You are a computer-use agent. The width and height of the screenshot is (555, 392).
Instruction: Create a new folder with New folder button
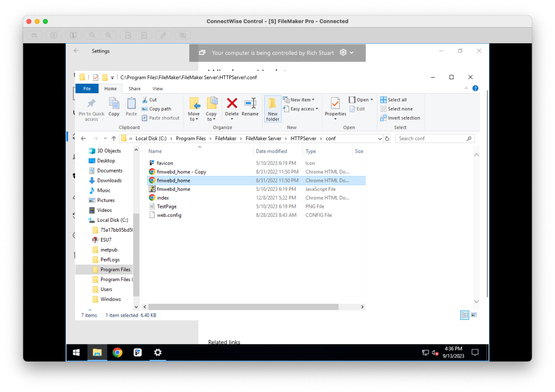pyautogui.click(x=273, y=109)
